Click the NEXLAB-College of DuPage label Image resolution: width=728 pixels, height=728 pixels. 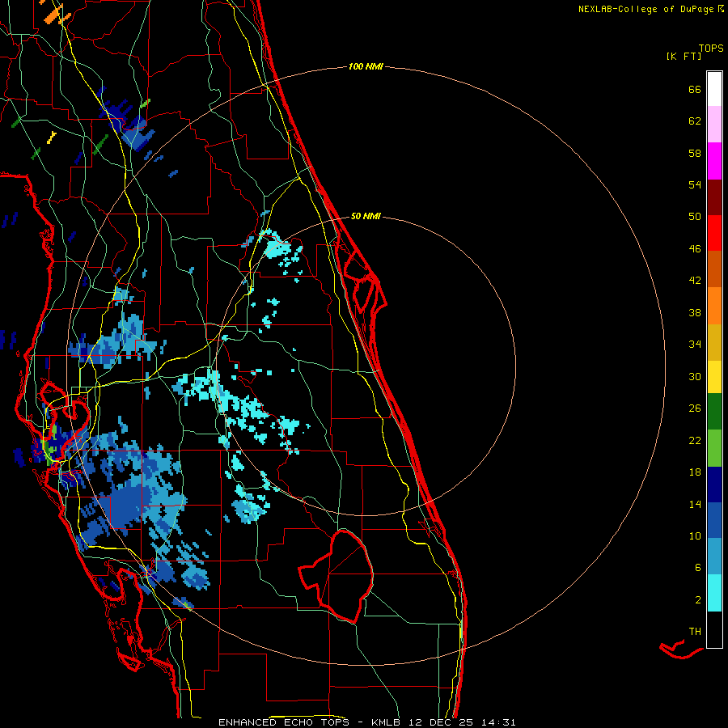(645, 9)
